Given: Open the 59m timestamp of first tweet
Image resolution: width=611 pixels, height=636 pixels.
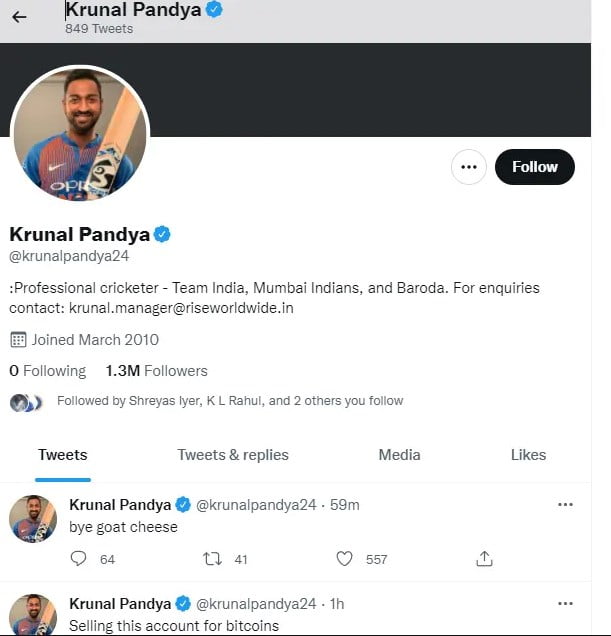Looking at the screenshot, I should tap(345, 505).
